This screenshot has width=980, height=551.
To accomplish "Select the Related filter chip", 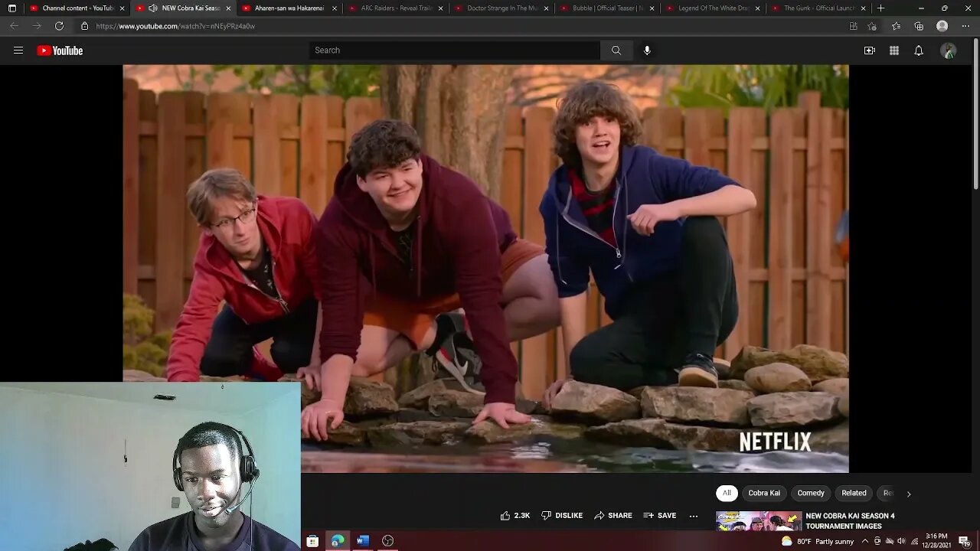I will (x=854, y=494).
